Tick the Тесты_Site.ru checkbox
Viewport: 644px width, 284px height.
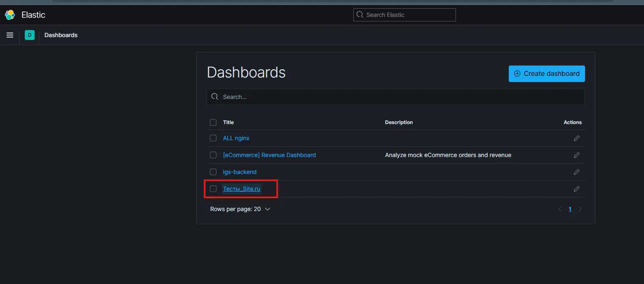click(213, 189)
